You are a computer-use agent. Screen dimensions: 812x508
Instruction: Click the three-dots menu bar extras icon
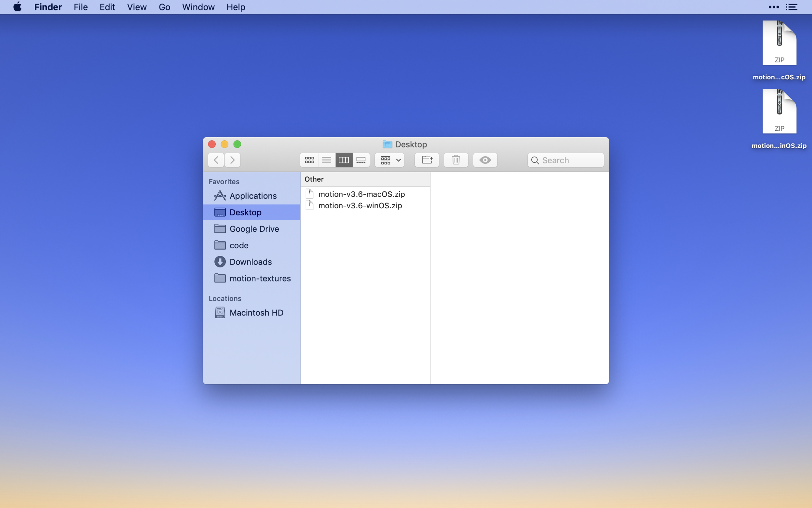[x=774, y=7]
